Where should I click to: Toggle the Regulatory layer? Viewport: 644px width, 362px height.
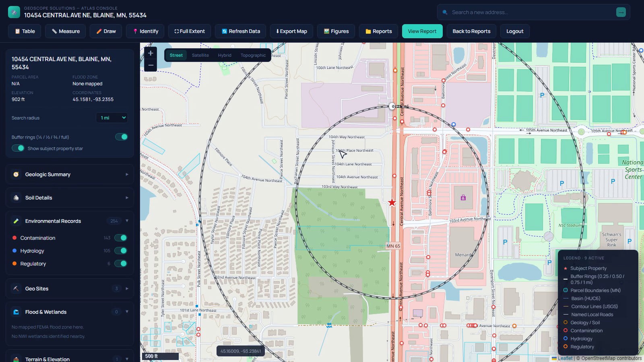click(121, 263)
